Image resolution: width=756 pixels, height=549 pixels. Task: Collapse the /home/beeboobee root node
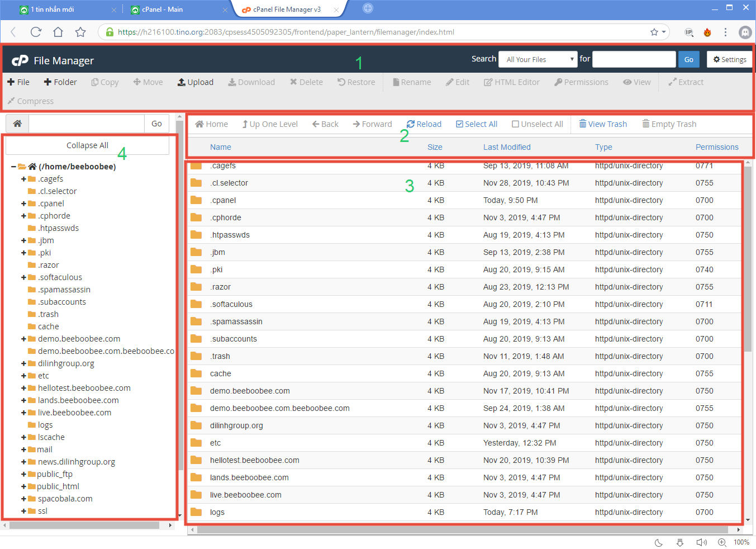pos(14,167)
